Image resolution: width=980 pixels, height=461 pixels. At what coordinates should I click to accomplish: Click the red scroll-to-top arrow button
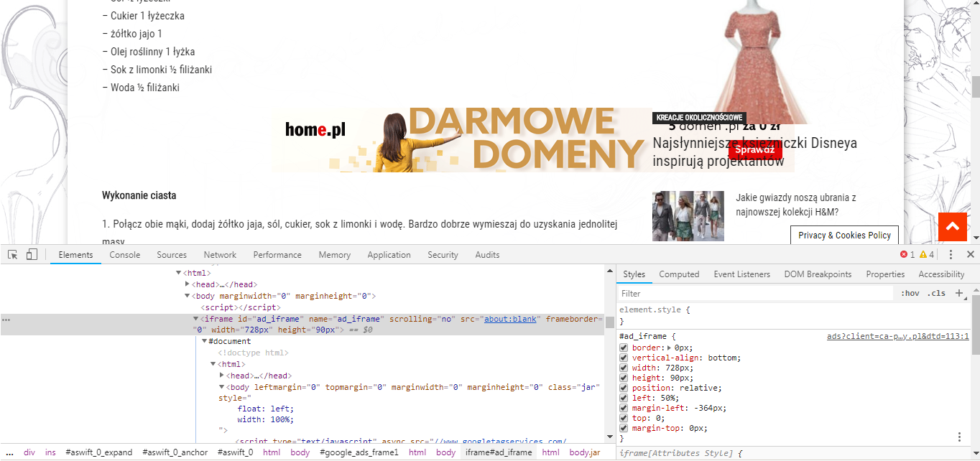point(953,227)
